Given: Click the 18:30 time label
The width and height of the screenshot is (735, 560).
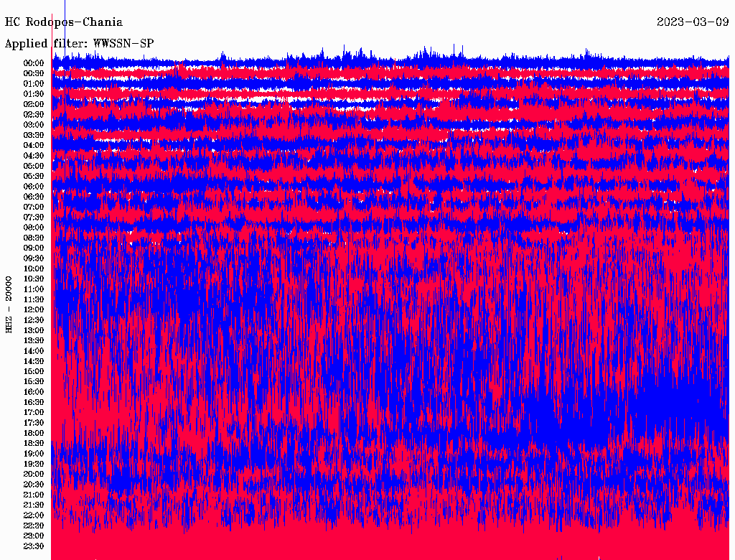Looking at the screenshot, I should pyautogui.click(x=34, y=443).
